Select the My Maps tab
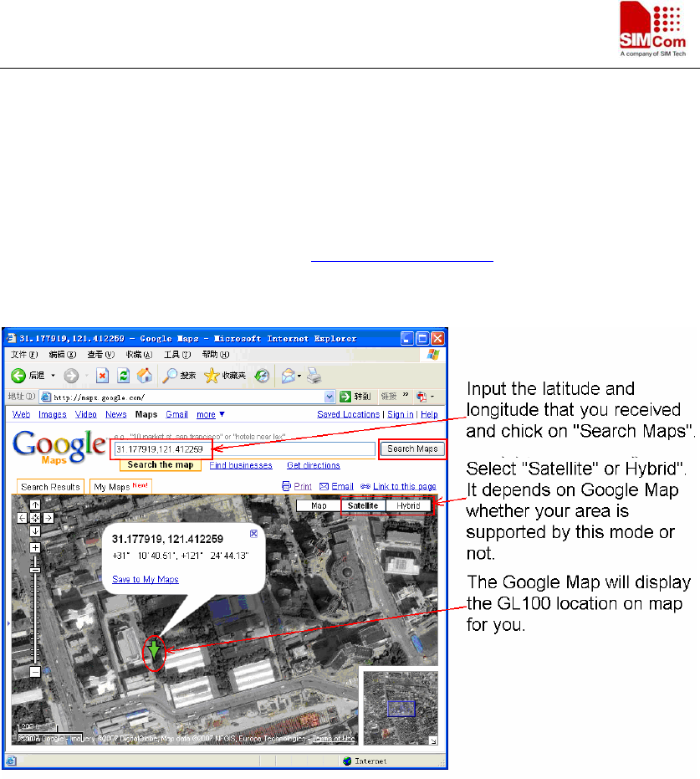 (x=120, y=487)
